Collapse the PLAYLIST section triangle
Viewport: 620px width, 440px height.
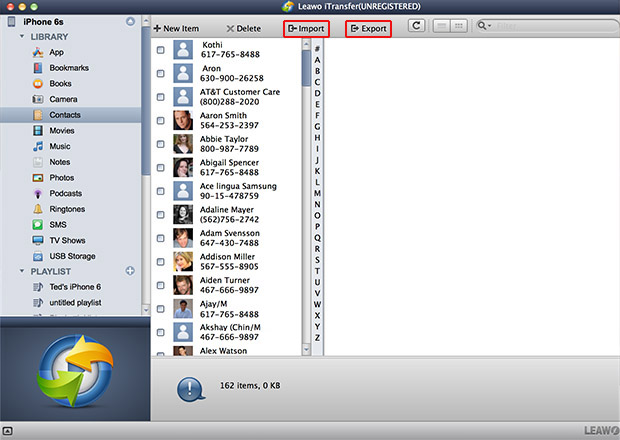20,271
